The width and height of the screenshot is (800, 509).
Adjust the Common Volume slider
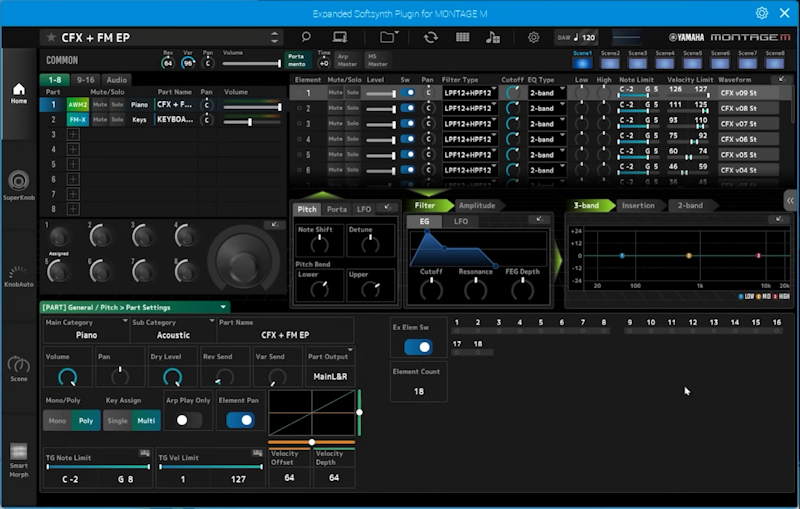[x=252, y=63]
